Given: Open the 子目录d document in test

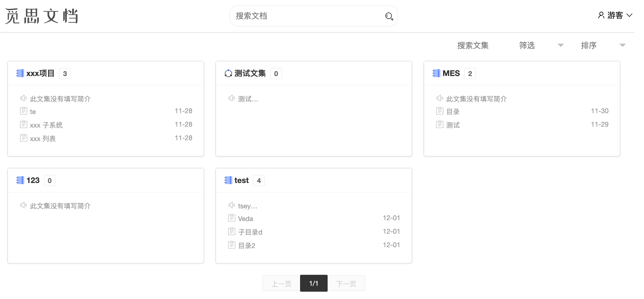Looking at the screenshot, I should tap(250, 232).
